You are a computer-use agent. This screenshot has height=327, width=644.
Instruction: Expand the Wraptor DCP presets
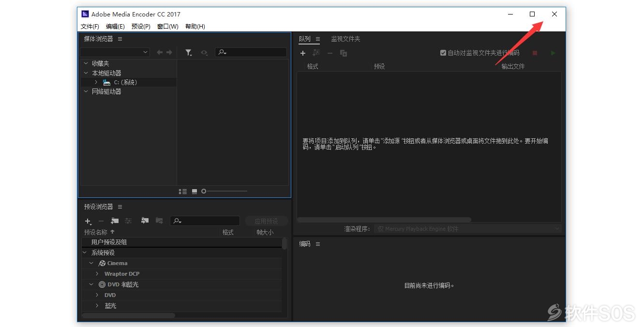(x=97, y=274)
